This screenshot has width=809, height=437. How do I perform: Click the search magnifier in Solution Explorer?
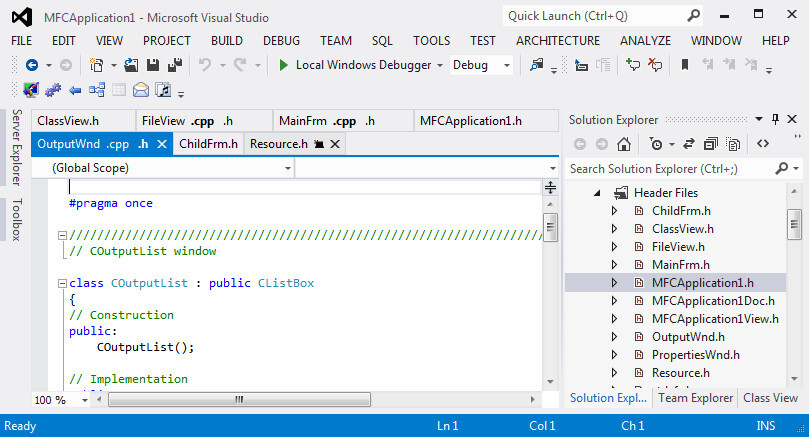(782, 169)
